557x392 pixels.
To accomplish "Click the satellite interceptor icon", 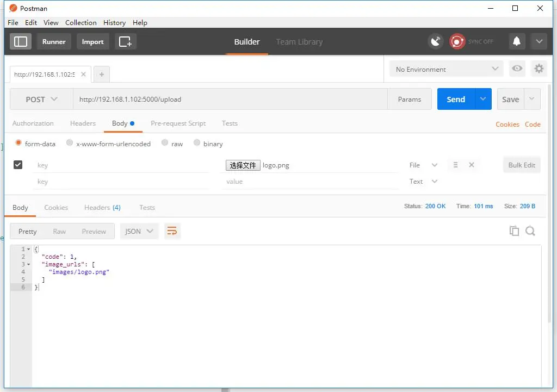I will pyautogui.click(x=436, y=41).
